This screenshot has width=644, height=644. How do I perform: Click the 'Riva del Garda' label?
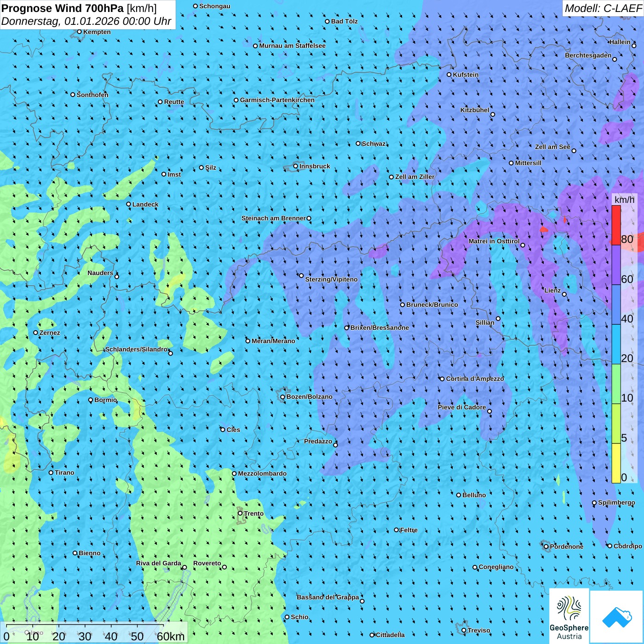159,563
